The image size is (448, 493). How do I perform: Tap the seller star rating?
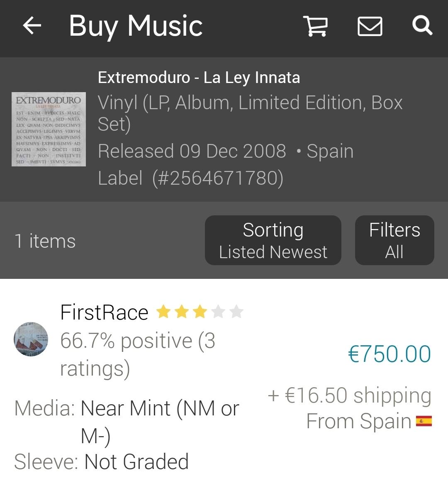pos(200,312)
